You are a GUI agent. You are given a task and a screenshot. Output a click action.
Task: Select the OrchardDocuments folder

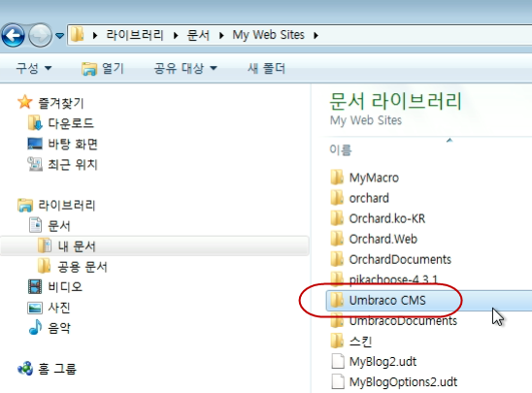tap(400, 259)
